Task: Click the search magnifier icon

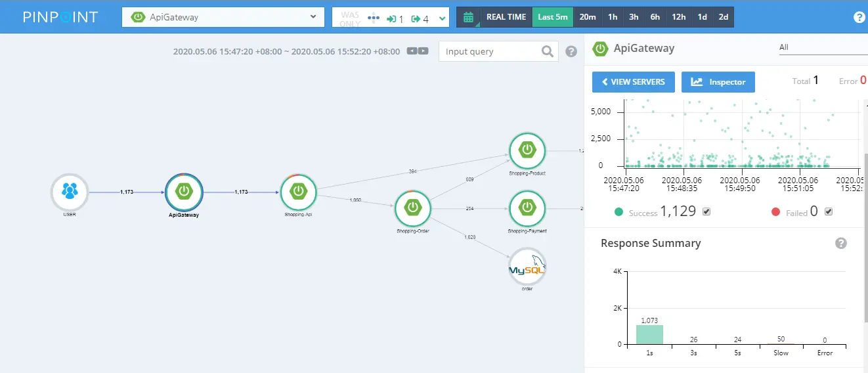Action: tap(548, 51)
